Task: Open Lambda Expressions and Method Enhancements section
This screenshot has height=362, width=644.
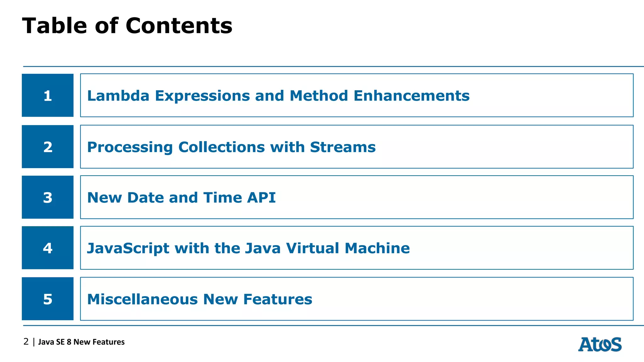Action: tap(278, 96)
